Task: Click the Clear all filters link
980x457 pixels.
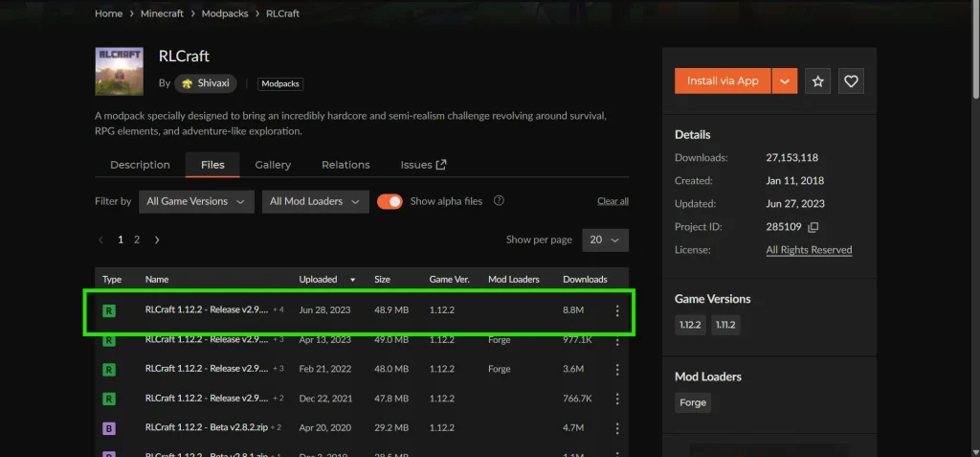Action: coord(612,201)
